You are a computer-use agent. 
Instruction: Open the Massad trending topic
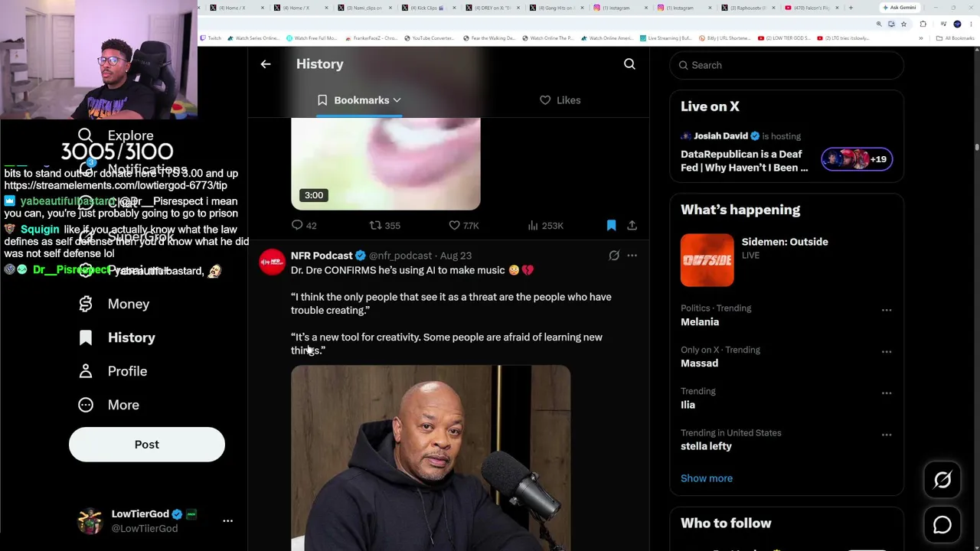pos(699,364)
